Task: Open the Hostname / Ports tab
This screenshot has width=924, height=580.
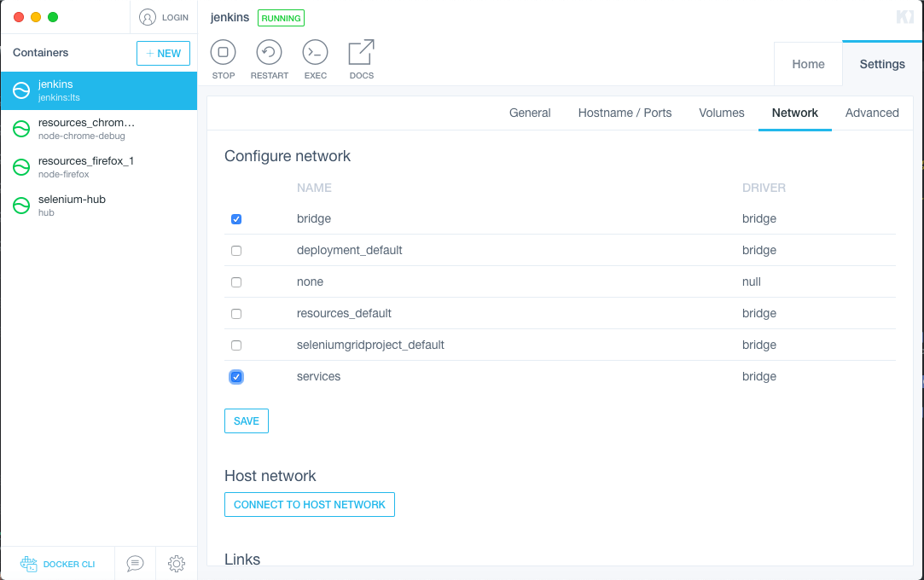Action: click(625, 112)
